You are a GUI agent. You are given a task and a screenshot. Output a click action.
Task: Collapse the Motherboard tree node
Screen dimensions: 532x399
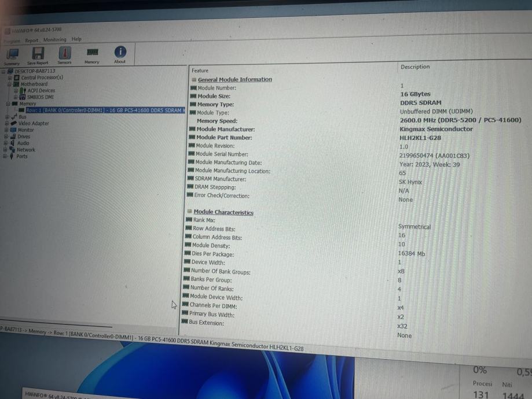pyautogui.click(x=9, y=84)
